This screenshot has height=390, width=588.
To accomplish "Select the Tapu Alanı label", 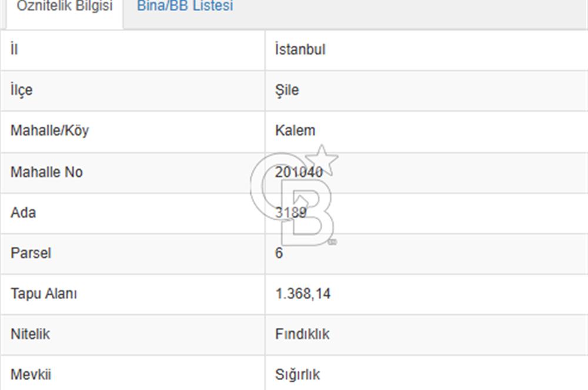I will tap(44, 294).
